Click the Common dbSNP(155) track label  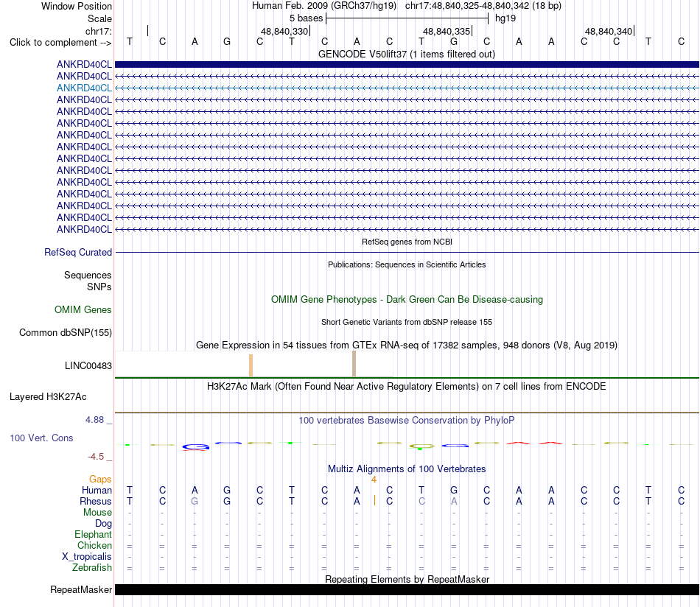click(x=65, y=332)
